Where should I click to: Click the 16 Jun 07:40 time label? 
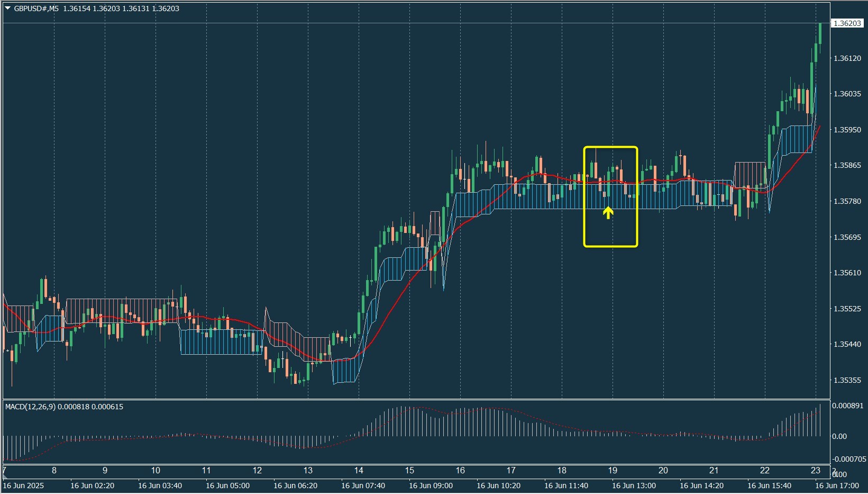[x=363, y=486]
